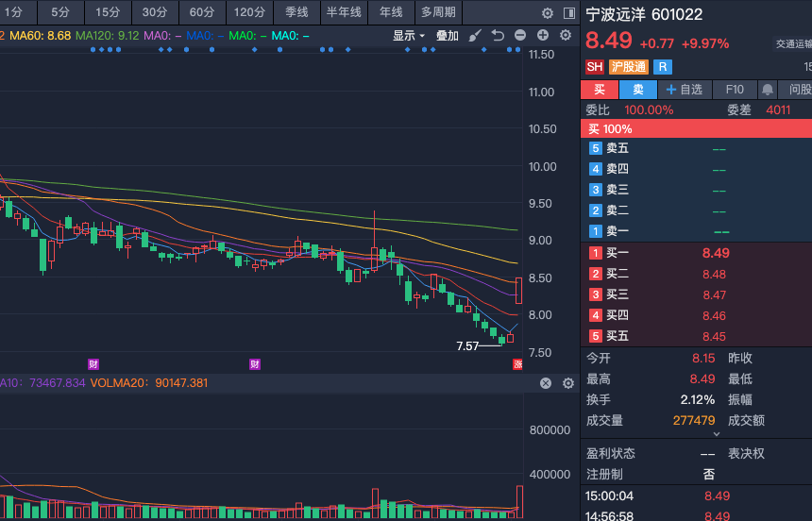Screen dimensions: 812x521
Task: Expand the 显示 dropdown menu
Action: click(408, 36)
